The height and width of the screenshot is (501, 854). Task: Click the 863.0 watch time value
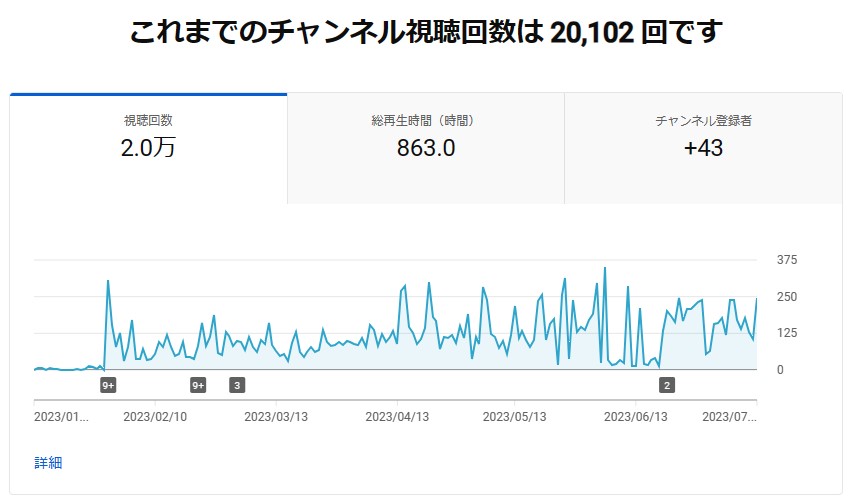[x=426, y=148]
